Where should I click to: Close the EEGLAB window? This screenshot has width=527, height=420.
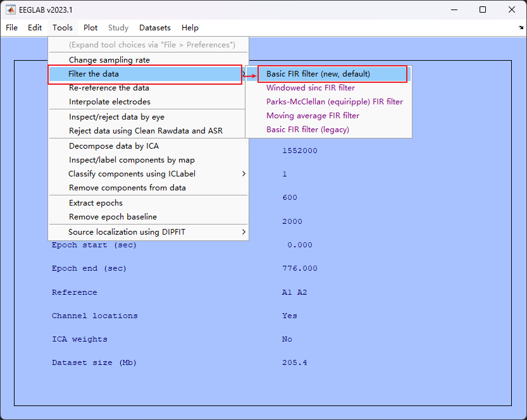point(512,9)
